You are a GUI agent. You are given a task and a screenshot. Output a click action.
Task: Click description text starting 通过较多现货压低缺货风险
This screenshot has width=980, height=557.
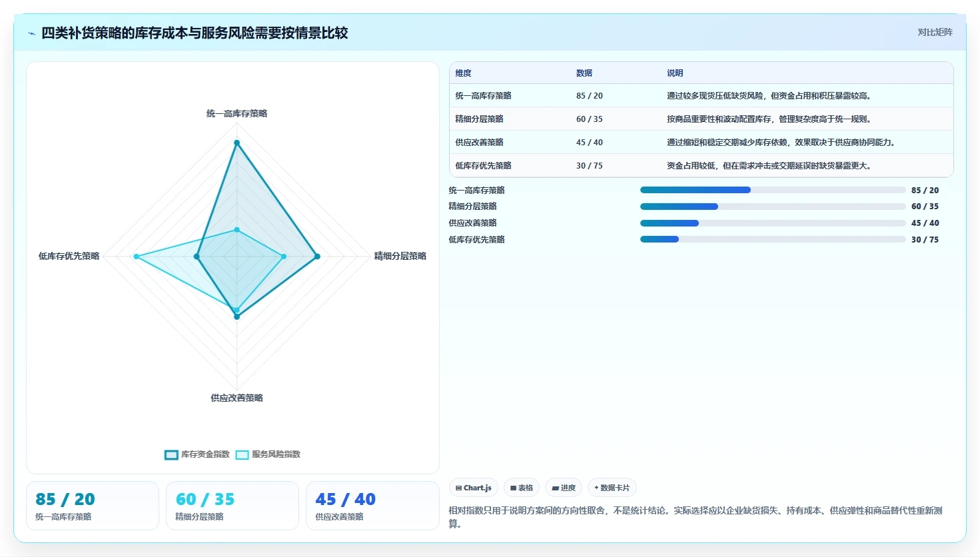pyautogui.click(x=769, y=96)
